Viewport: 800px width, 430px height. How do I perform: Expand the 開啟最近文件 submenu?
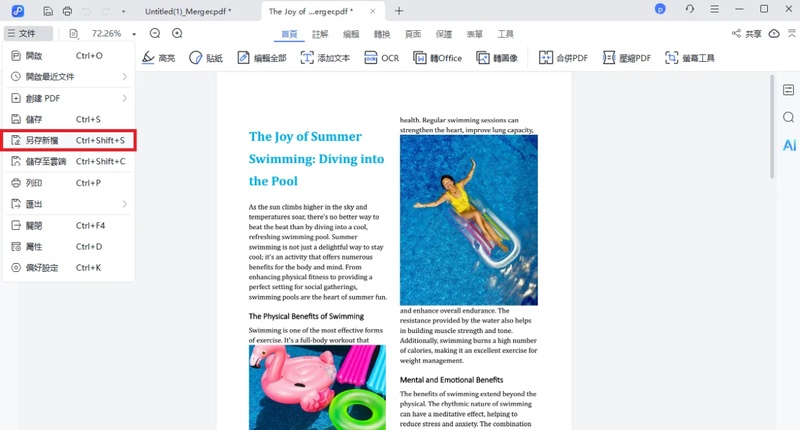pyautogui.click(x=68, y=77)
